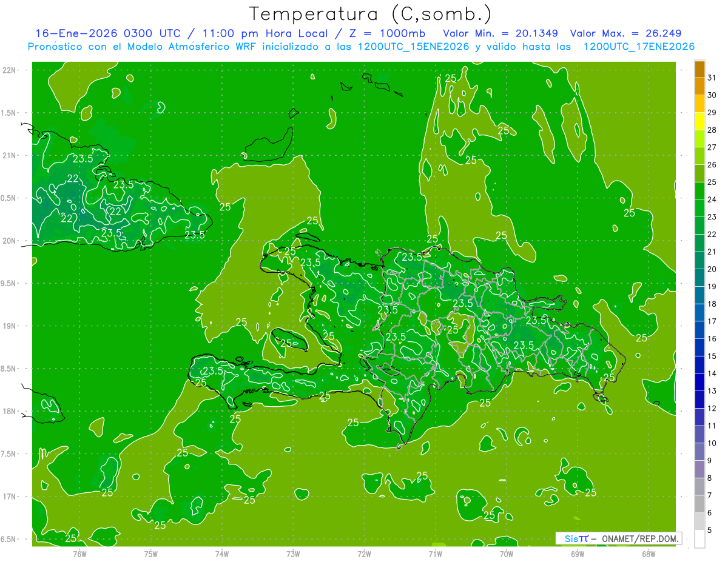Click the '8.5N' latitude axis label
This screenshot has width=728, height=562.
coord(9,369)
